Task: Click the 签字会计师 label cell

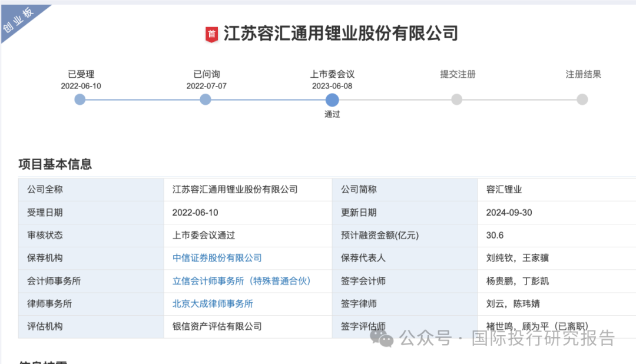Action: tap(405, 281)
